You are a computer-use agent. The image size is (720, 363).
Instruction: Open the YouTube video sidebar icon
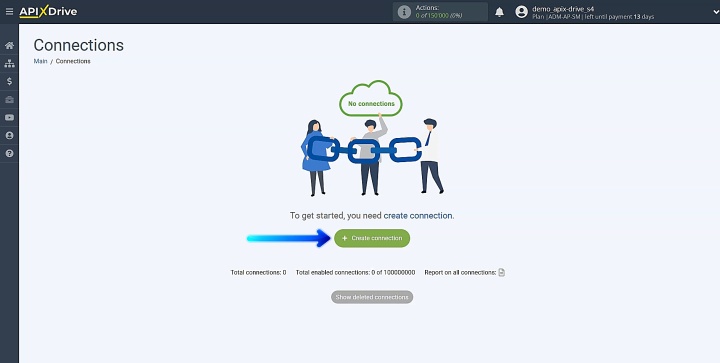9,117
